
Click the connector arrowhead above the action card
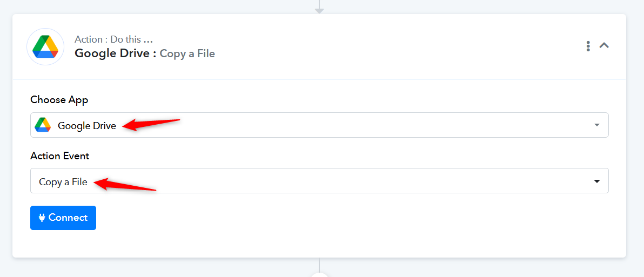click(319, 10)
